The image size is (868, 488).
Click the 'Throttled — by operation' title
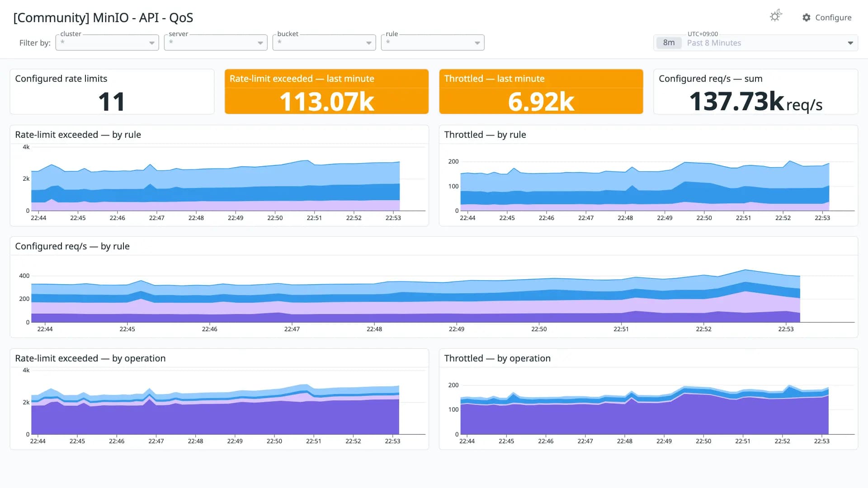pyautogui.click(x=497, y=358)
